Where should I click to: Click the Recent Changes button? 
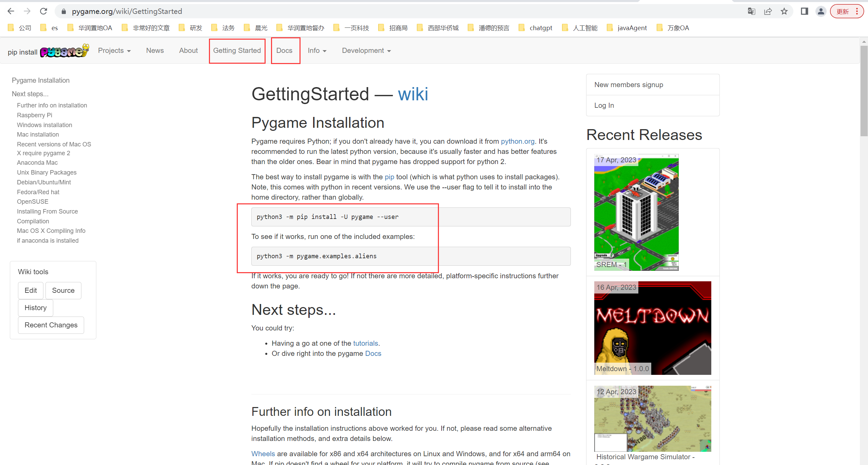tap(51, 325)
